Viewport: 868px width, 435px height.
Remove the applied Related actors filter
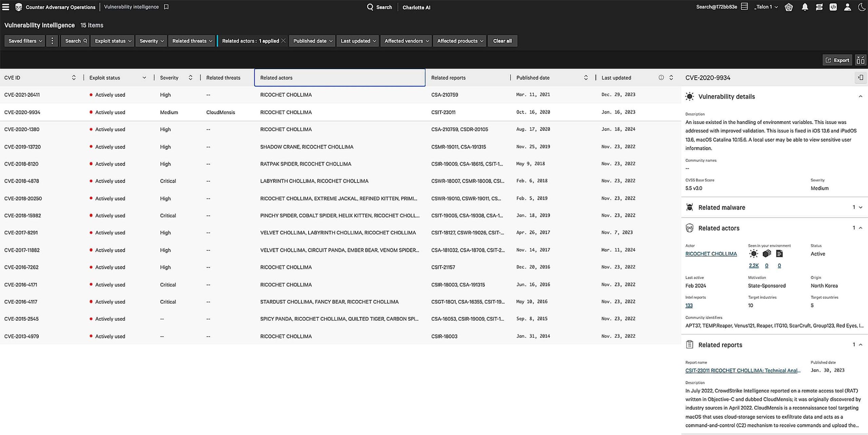click(283, 41)
